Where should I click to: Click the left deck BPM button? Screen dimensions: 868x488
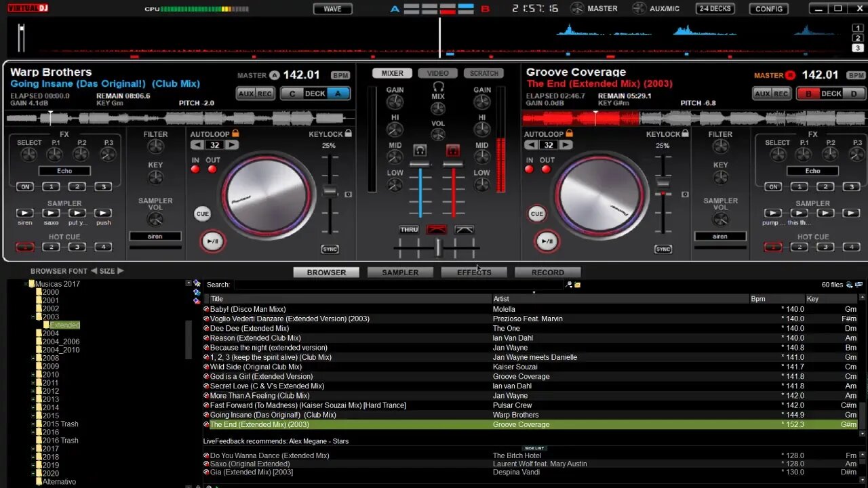coord(340,75)
